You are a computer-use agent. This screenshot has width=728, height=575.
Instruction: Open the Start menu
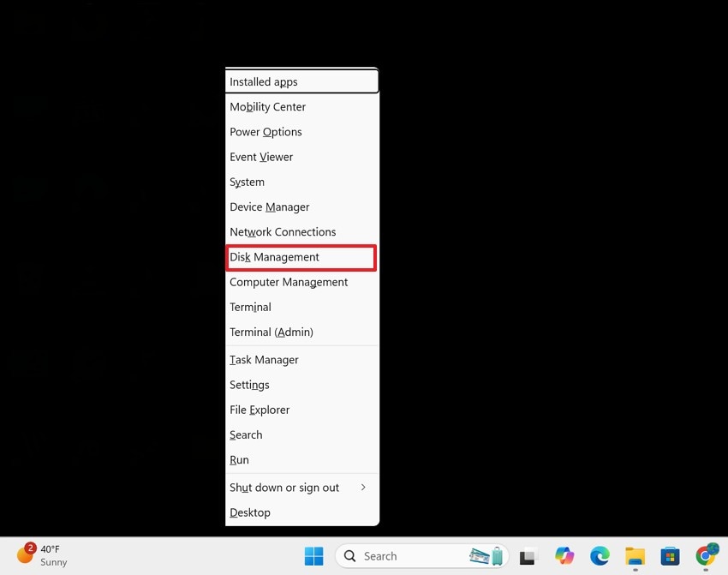pos(314,556)
